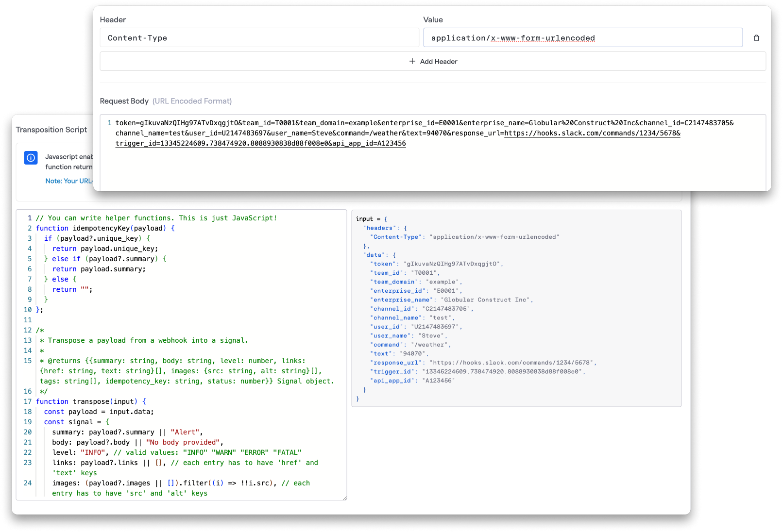783x532 pixels.
Task: Click the "trigger_id" entry in input preview
Action: [478, 372]
